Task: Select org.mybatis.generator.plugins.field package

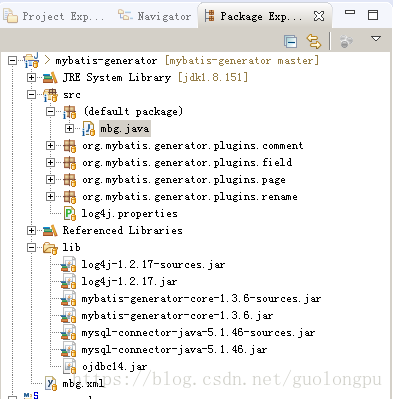Action: click(x=187, y=162)
